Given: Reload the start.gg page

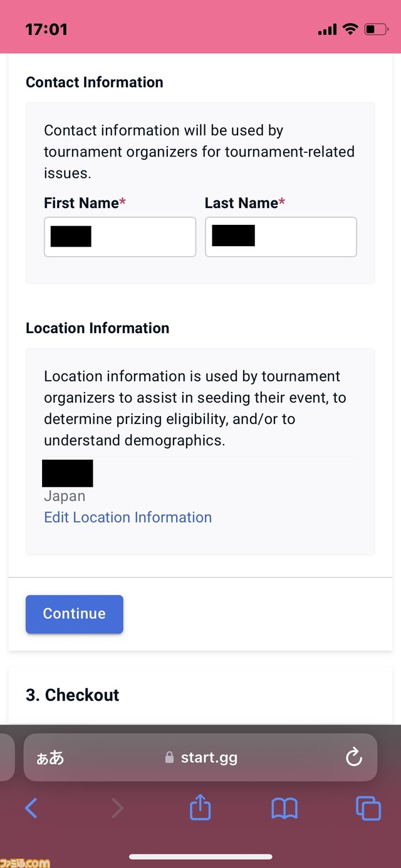Looking at the screenshot, I should click(354, 757).
